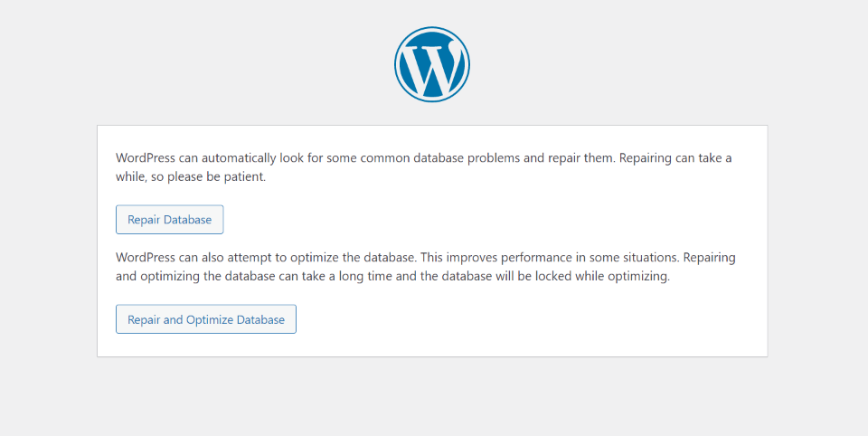Click the white W letter inside the logo
This screenshot has width=868, height=436.
431,67
